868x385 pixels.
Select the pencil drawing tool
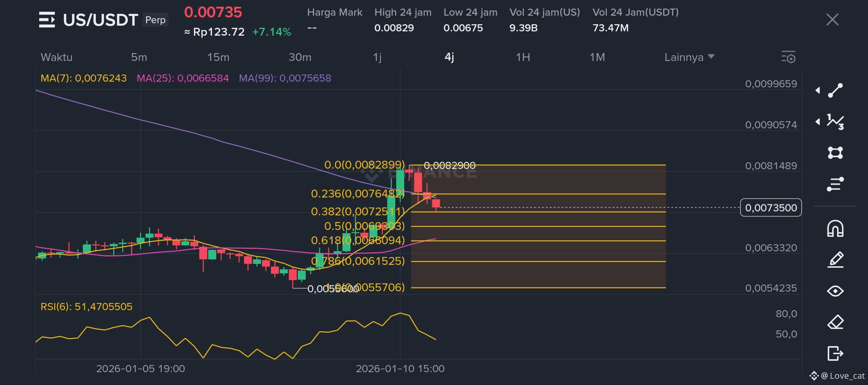click(x=835, y=260)
